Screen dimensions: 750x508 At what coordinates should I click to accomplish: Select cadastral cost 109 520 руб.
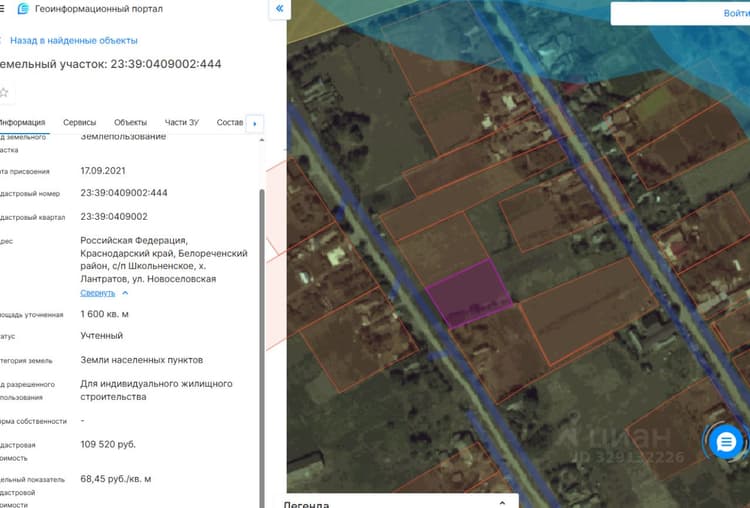coord(108,444)
